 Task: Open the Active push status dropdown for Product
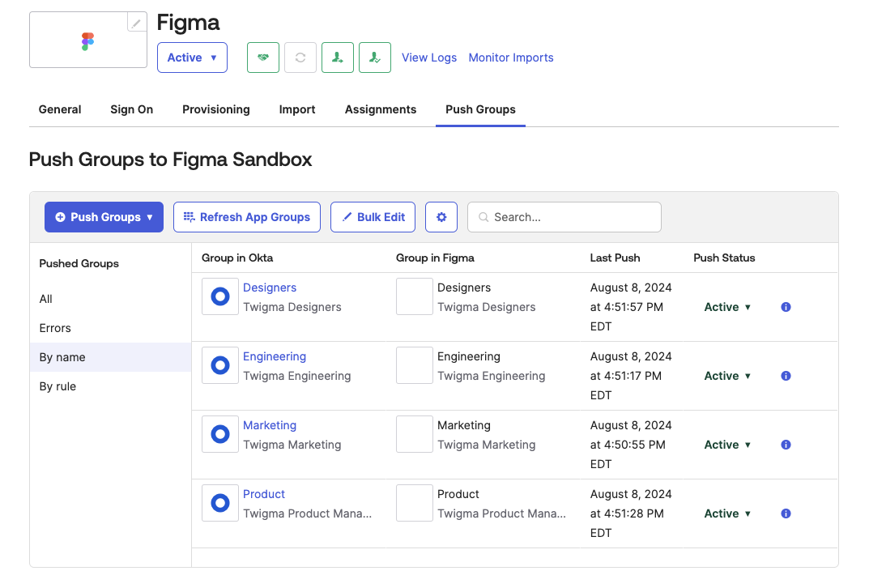(x=727, y=513)
